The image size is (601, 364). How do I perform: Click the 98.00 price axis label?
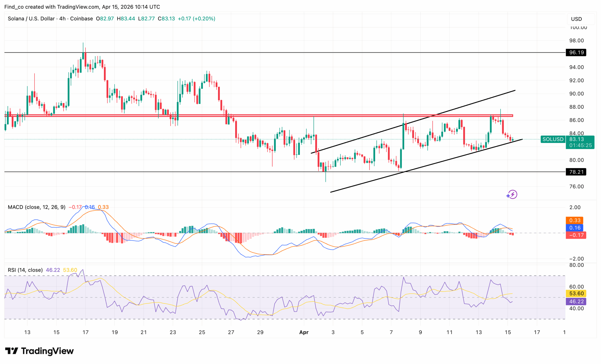pyautogui.click(x=576, y=40)
